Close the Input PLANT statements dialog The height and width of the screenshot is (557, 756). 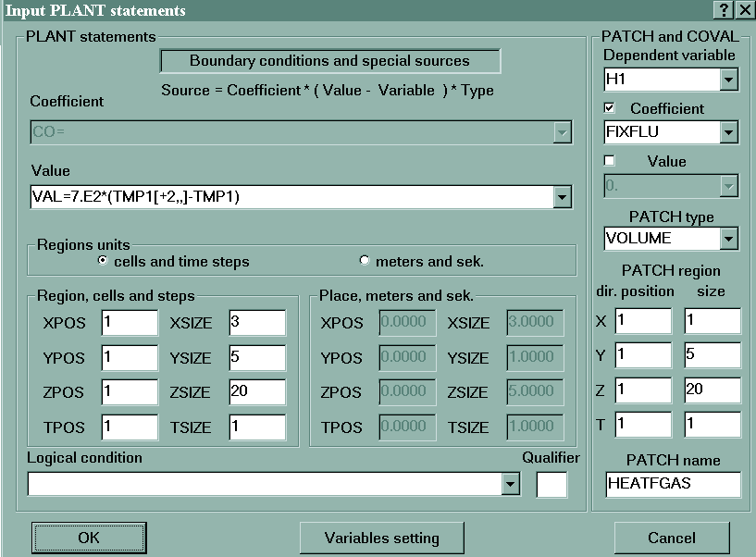(x=743, y=10)
